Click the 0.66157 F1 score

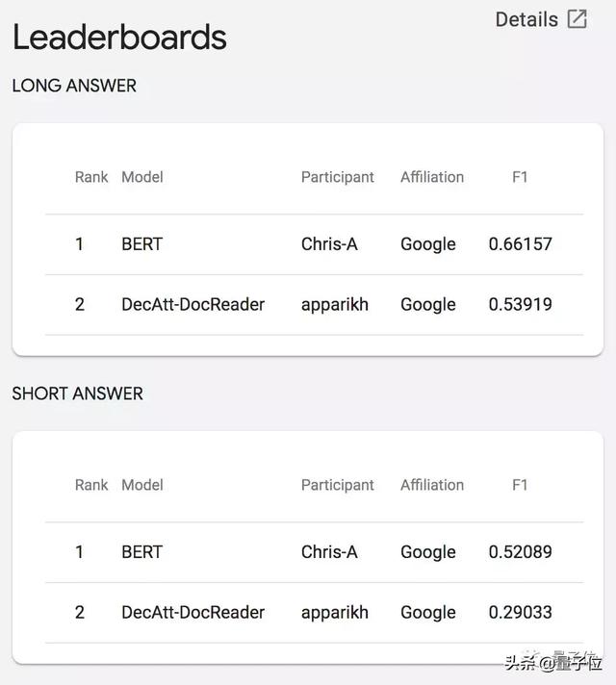tap(521, 243)
